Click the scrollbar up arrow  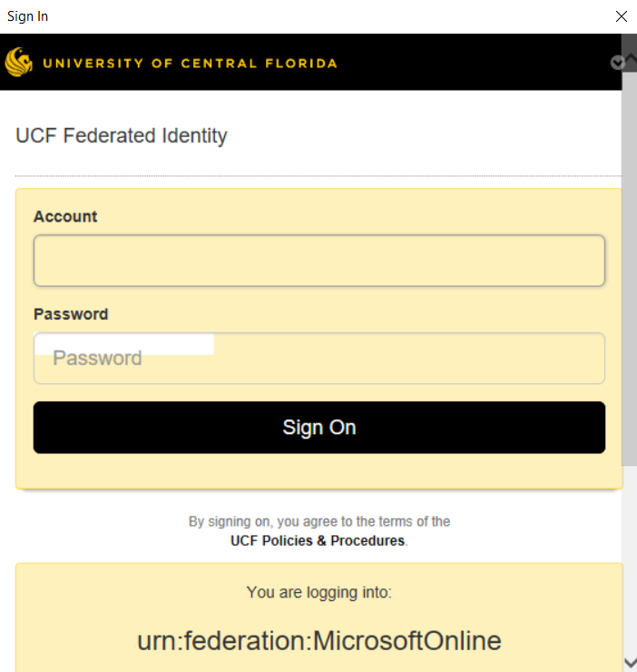click(630, 57)
